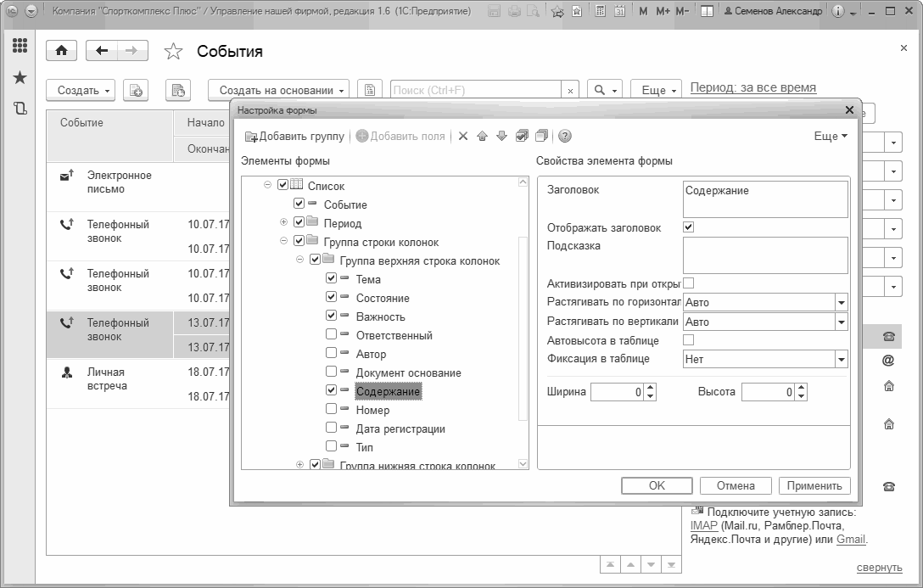Open the Еще menu in settings dialog
Viewport: 923px width, 588px height.
(x=831, y=137)
